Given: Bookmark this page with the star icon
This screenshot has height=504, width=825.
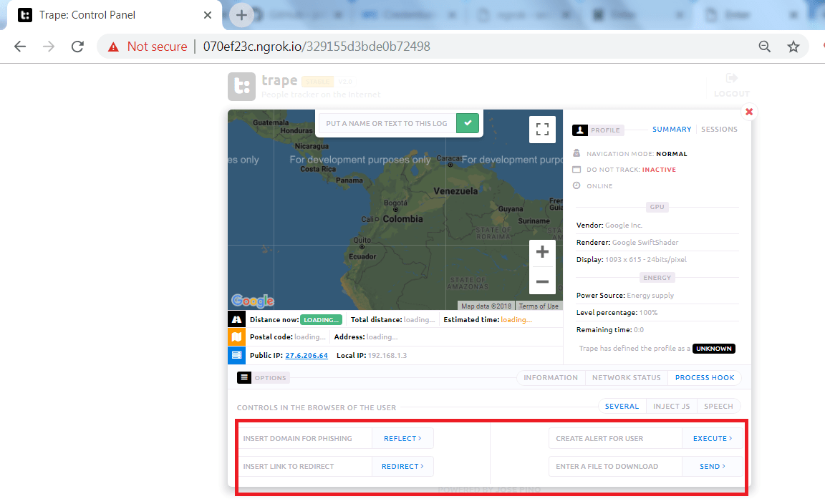Looking at the screenshot, I should click(793, 47).
